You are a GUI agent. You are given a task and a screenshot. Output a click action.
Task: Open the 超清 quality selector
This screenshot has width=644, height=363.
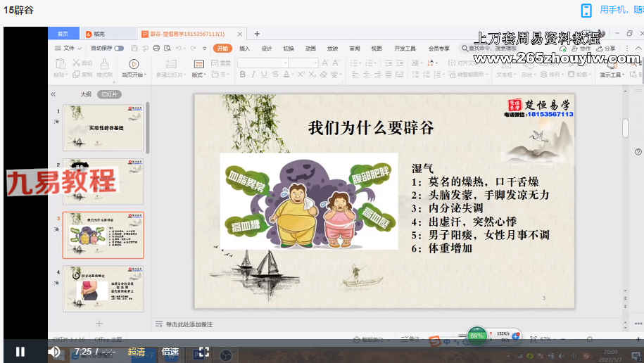click(x=137, y=352)
